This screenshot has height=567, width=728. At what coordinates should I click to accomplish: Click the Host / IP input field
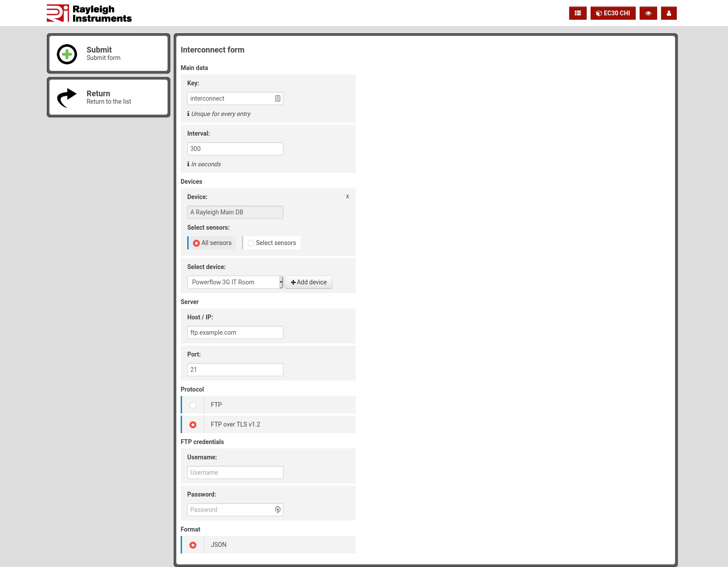pyautogui.click(x=235, y=332)
